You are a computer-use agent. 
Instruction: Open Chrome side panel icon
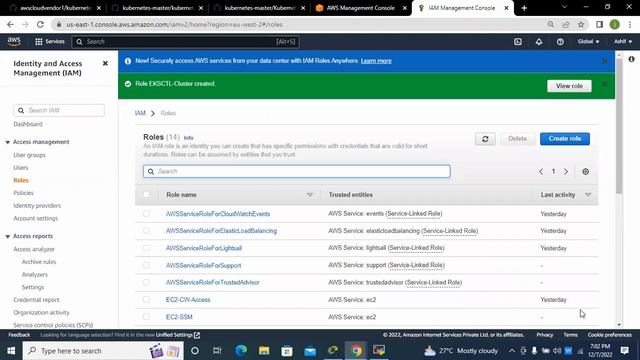coord(599,24)
